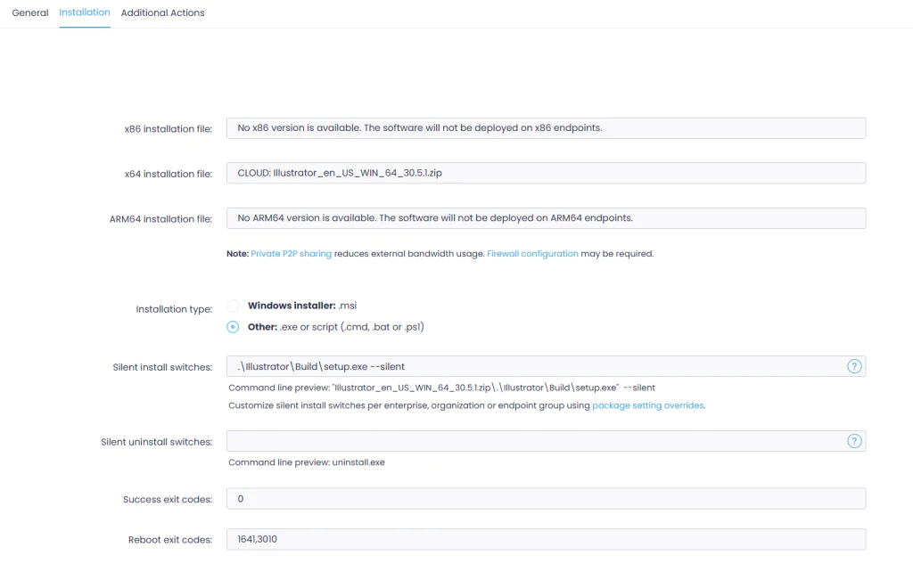Click the 'Silent uninstall switches:' label
Viewport: 913px width, 588px height.
157,442
